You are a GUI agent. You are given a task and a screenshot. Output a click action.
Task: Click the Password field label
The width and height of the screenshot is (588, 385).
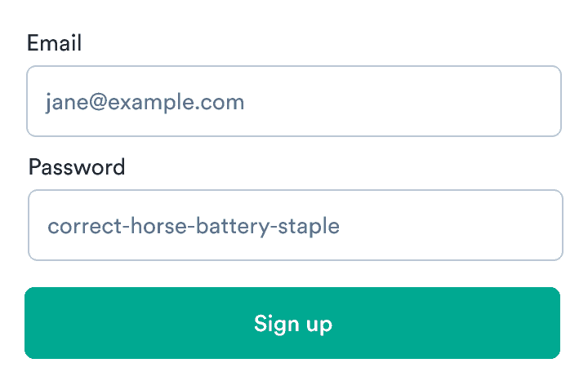point(77,167)
